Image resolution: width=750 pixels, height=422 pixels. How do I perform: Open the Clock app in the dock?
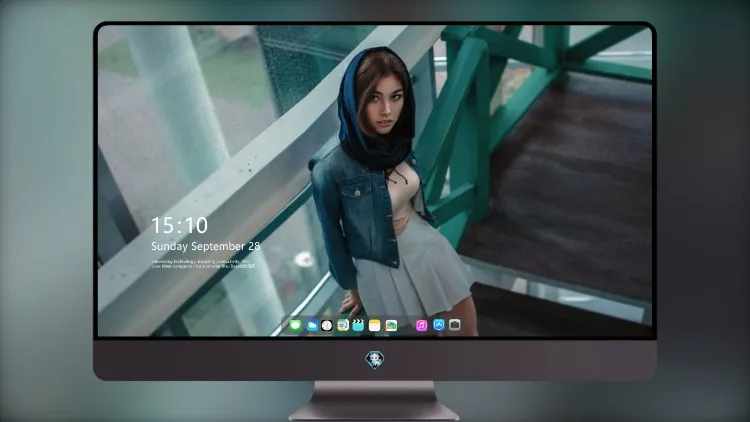tap(327, 325)
